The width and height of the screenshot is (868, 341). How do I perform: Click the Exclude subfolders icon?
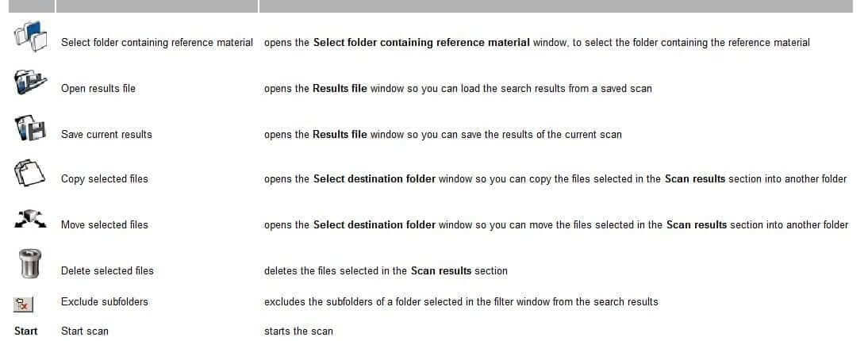24,305
